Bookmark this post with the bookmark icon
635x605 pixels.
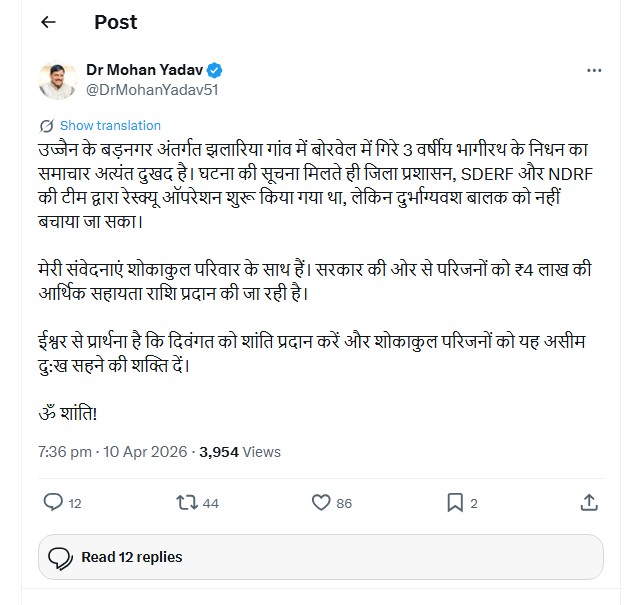(454, 502)
